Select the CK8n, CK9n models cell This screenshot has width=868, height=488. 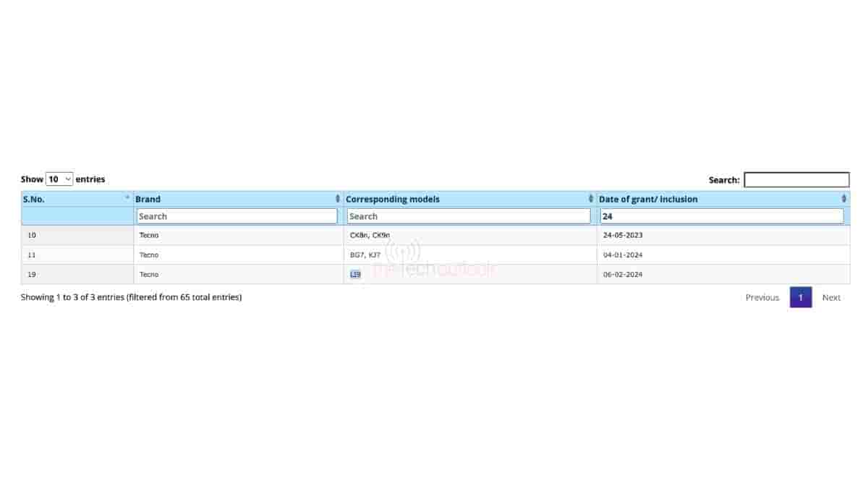point(370,235)
